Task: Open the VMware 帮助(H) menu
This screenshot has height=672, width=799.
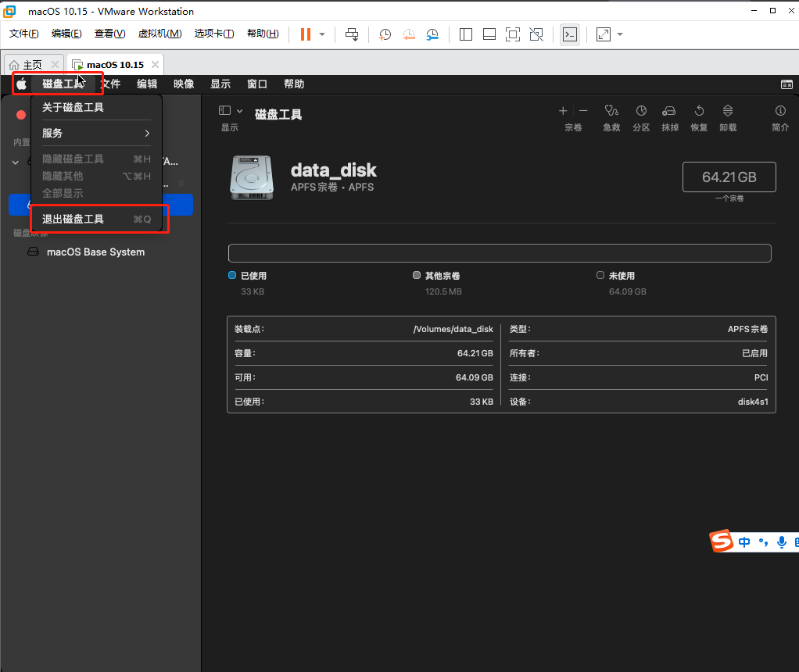Action: pos(263,34)
